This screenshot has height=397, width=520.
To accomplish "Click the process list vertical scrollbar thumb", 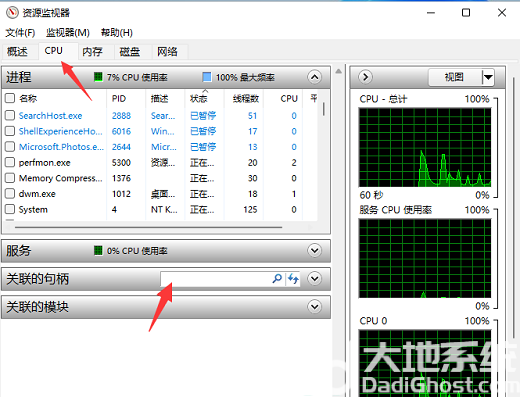I will pos(323,109).
